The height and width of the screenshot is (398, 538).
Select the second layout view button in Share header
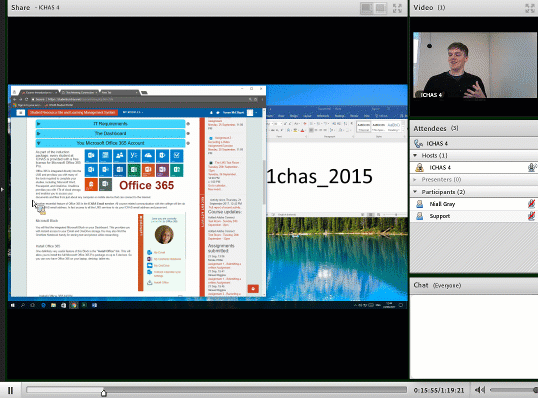pos(380,8)
